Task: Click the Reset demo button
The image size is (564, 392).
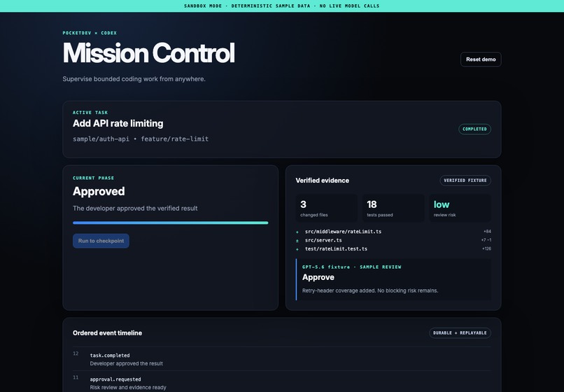Action: click(x=481, y=59)
